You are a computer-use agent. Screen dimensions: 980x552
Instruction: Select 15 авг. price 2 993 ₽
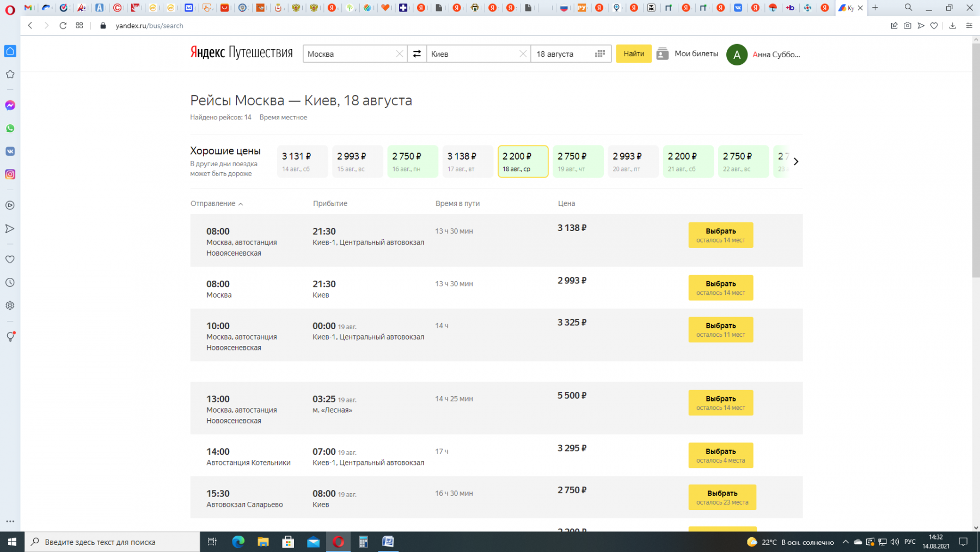coord(358,161)
